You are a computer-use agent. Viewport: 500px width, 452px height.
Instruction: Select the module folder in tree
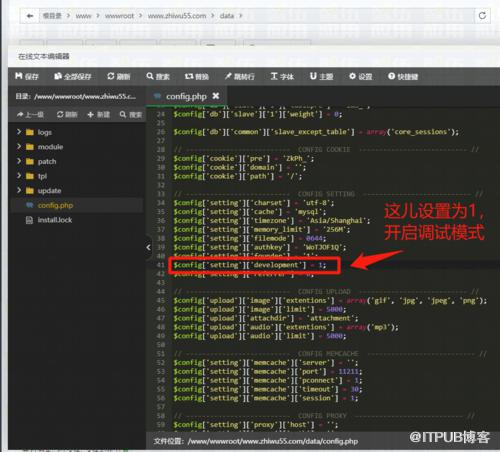pos(50,147)
